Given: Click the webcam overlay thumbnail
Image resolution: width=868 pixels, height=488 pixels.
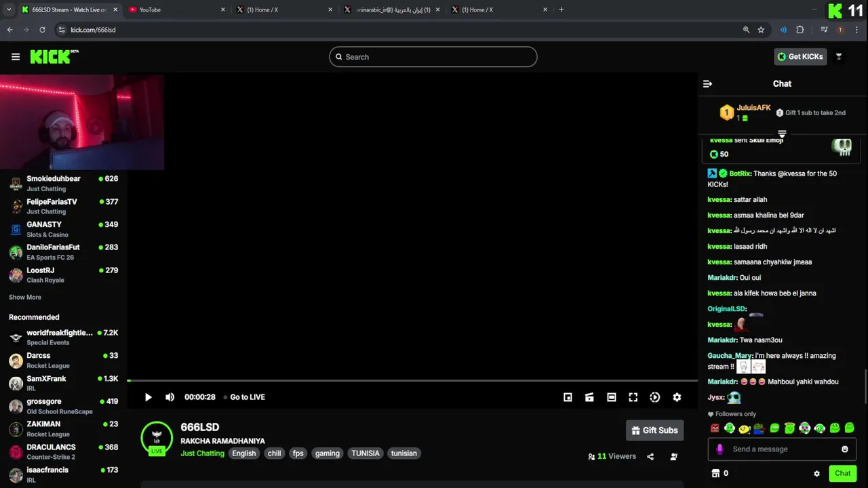Looking at the screenshot, I should pos(82,122).
